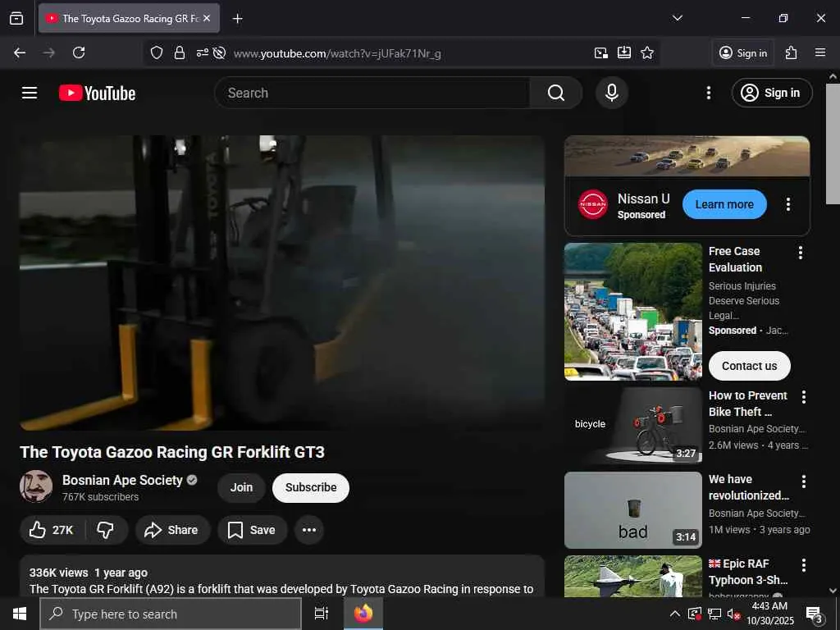Open options menu for Nissan U ad
840x630 pixels.
point(788,204)
